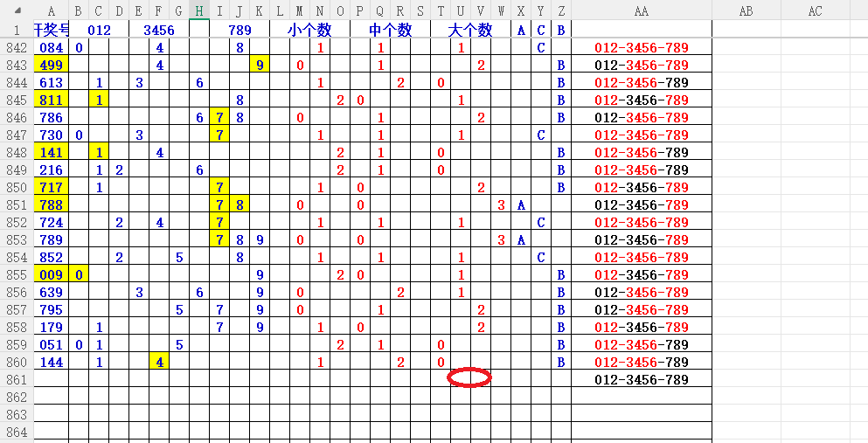The image size is (868, 443).
Task: Click the column AB header
Action: pyautogui.click(x=746, y=10)
